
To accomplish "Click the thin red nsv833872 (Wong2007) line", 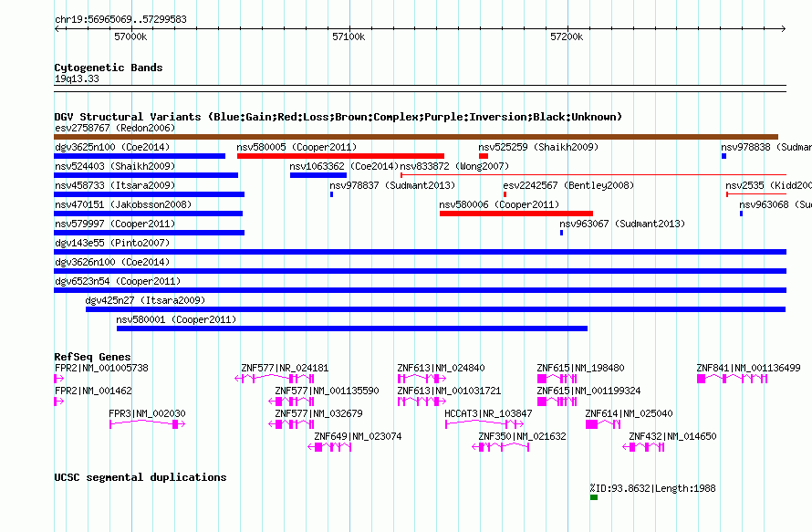I will (x=593, y=175).
